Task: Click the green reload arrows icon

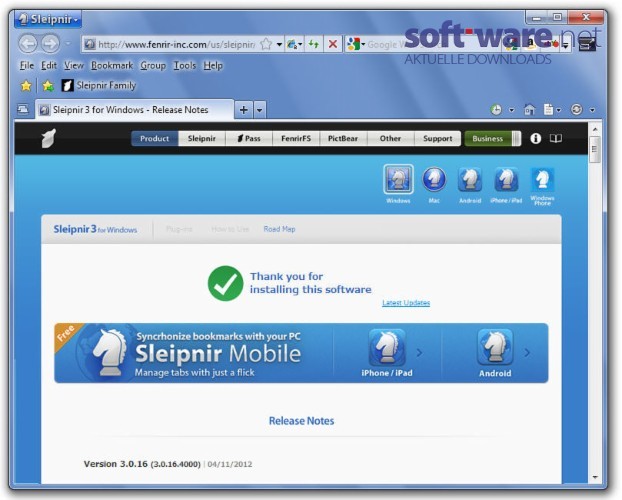Action: click(314, 44)
